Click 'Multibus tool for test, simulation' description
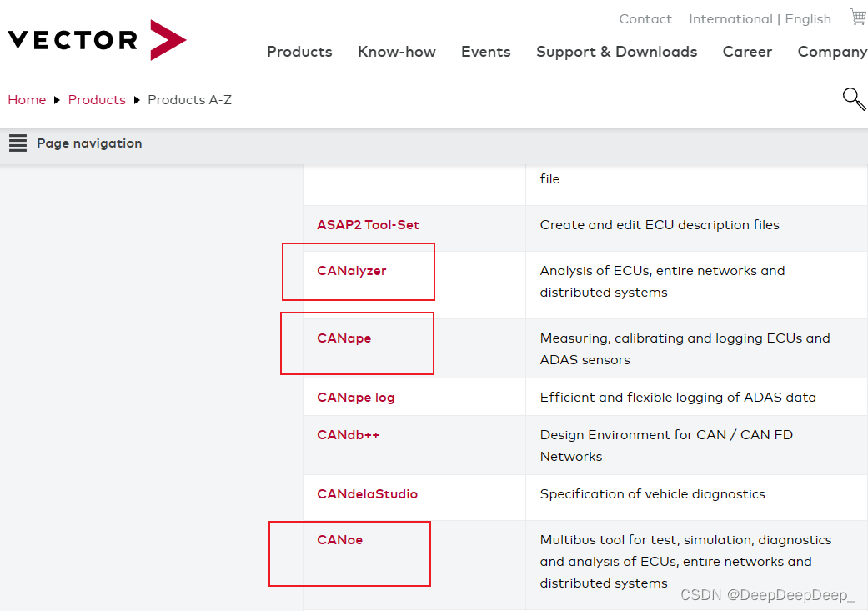 click(686, 561)
